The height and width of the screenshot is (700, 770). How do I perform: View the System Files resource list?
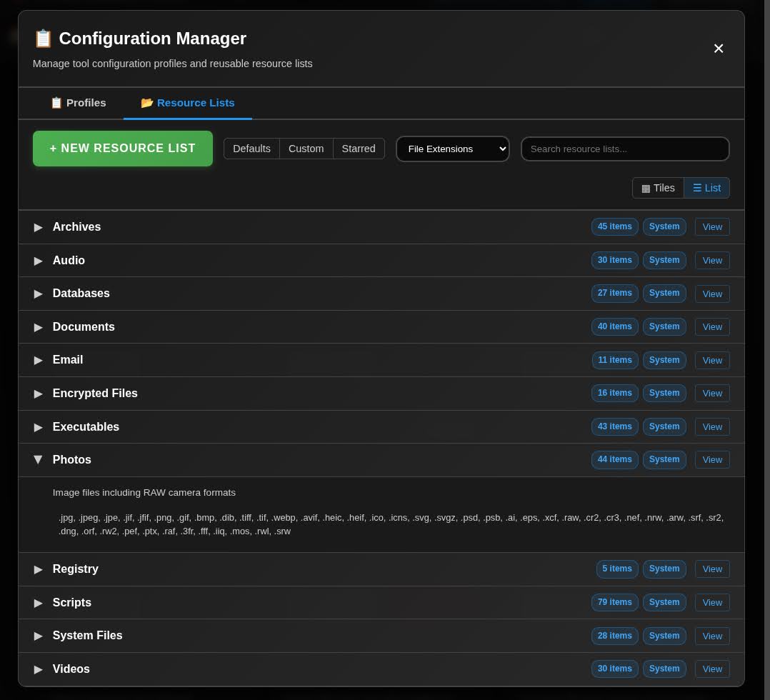point(712,636)
